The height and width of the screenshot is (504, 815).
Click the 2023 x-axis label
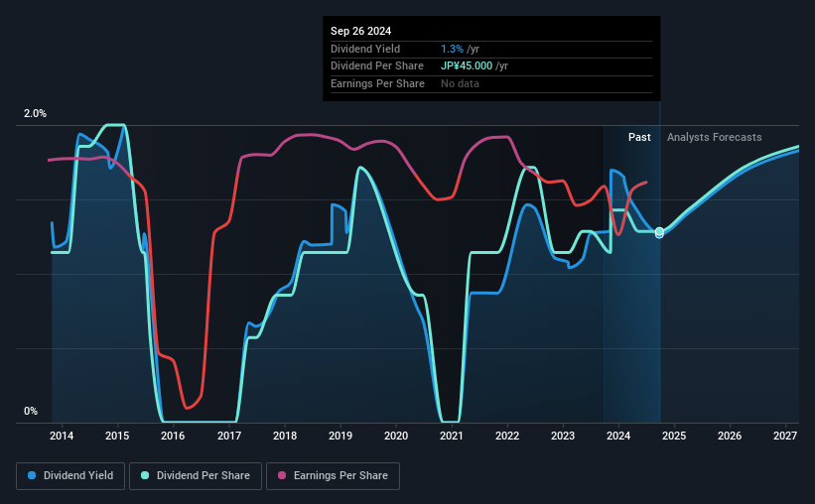click(x=563, y=436)
